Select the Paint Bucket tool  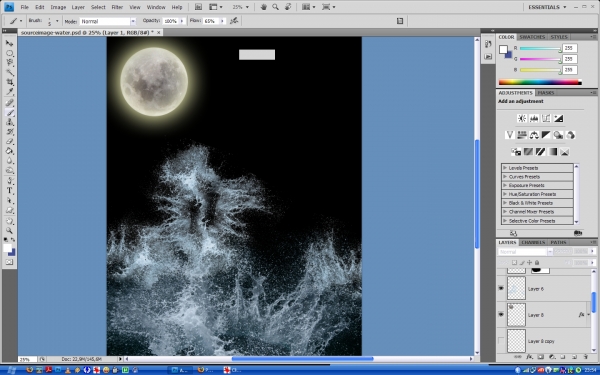click(x=10, y=151)
